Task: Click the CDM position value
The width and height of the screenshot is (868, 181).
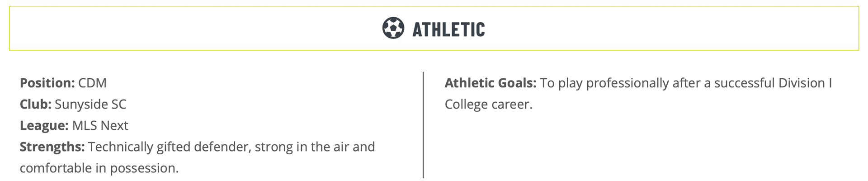Action: tap(92, 83)
